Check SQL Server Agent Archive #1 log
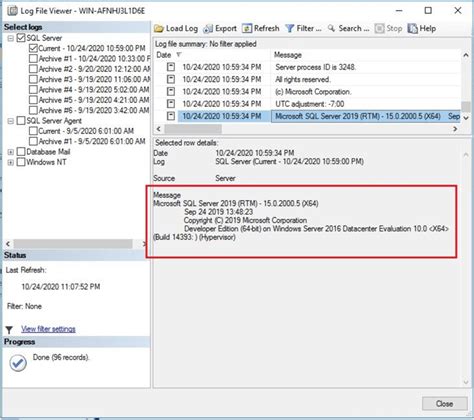 pos(33,141)
